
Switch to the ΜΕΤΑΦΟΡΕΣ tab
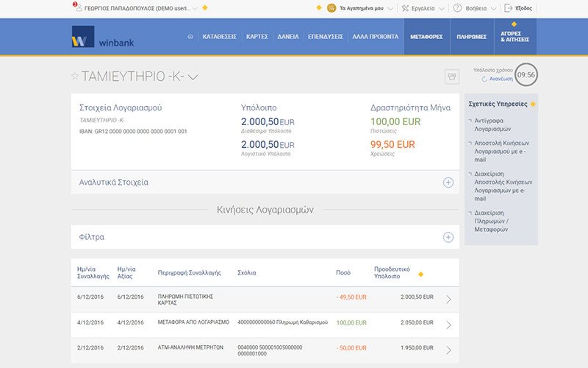pyautogui.click(x=426, y=36)
